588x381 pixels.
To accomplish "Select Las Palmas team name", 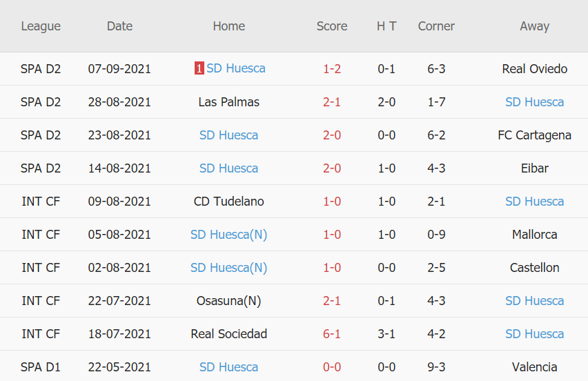I will tap(228, 102).
